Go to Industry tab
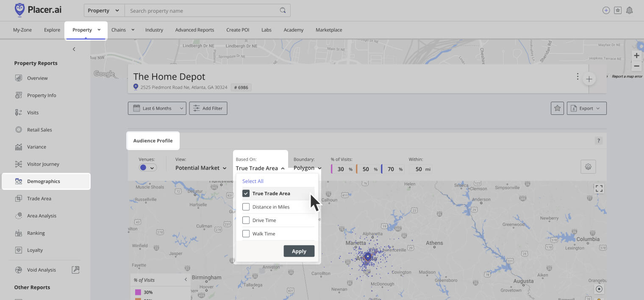Image resolution: width=644 pixels, height=300 pixels. point(154,30)
